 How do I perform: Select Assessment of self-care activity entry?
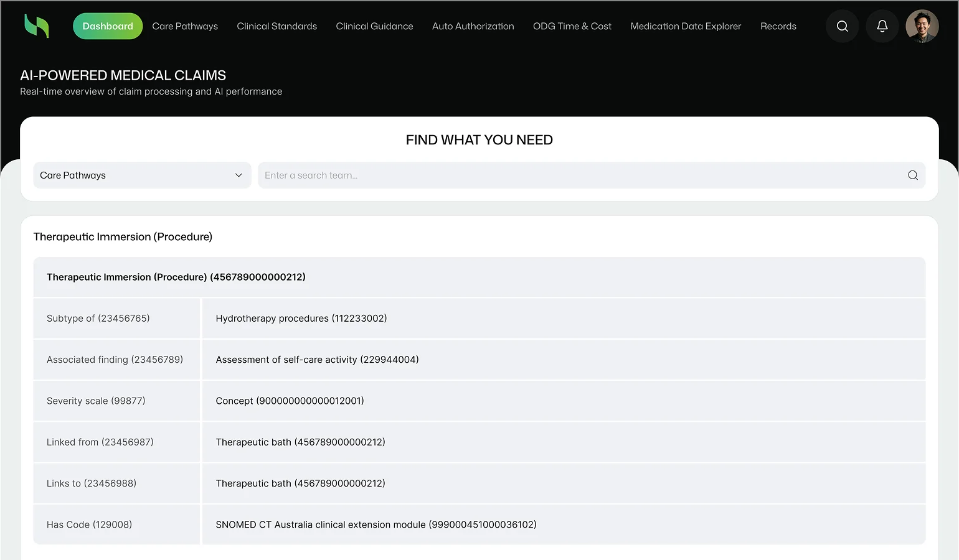tap(317, 360)
